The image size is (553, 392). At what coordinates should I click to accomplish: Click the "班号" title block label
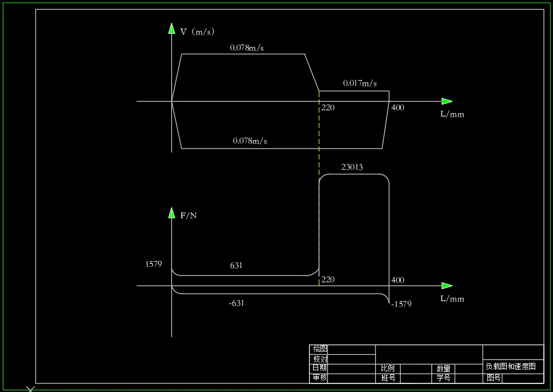388,378
